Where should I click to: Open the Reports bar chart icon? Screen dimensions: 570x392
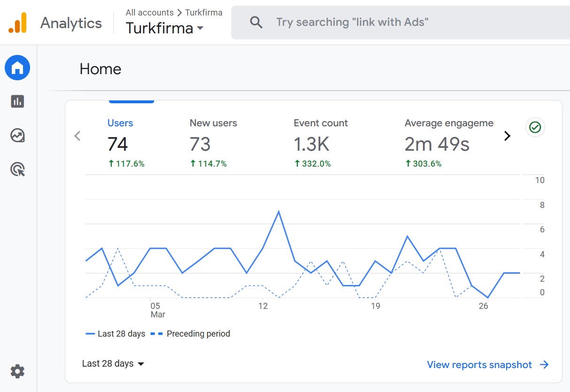(x=17, y=101)
